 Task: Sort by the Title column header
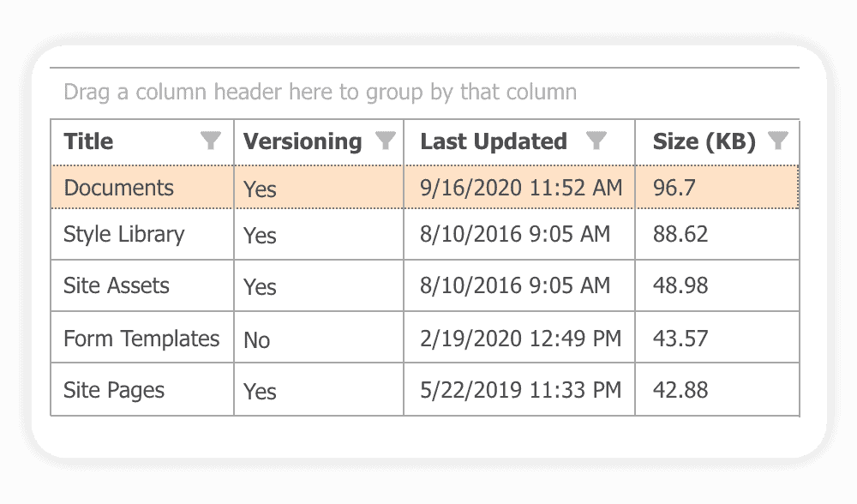tap(89, 141)
